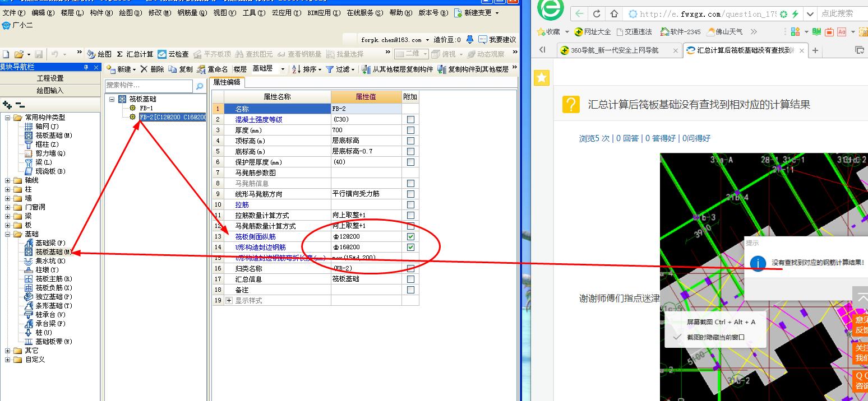Check 保护层厚度 附加 checkbox
This screenshot has width=868, height=401.
pyautogui.click(x=410, y=162)
